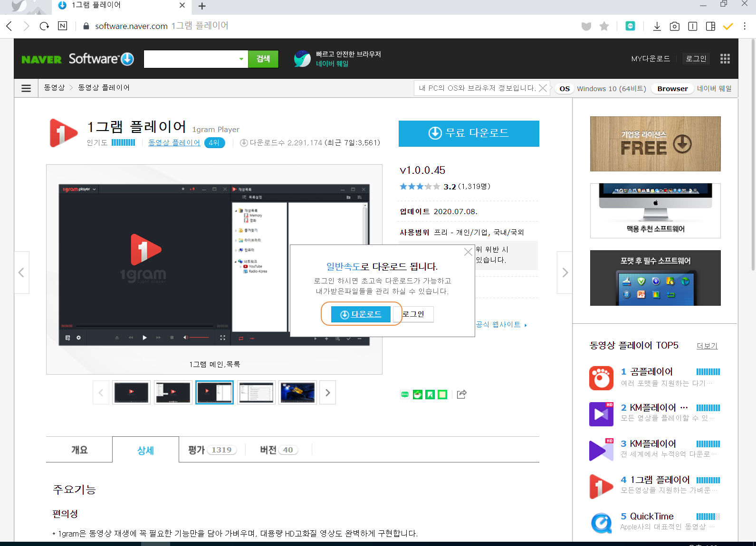Image resolution: width=756 pixels, height=546 pixels.
Task: Select the first screenshot thumbnail
Action: tap(131, 393)
